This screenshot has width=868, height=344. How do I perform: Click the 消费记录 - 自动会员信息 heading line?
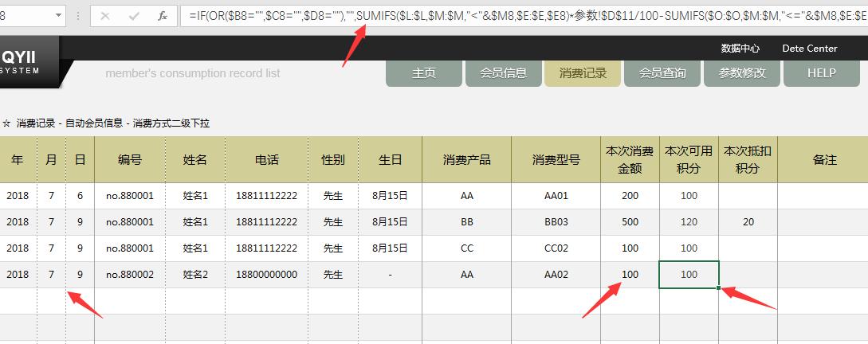point(106,123)
